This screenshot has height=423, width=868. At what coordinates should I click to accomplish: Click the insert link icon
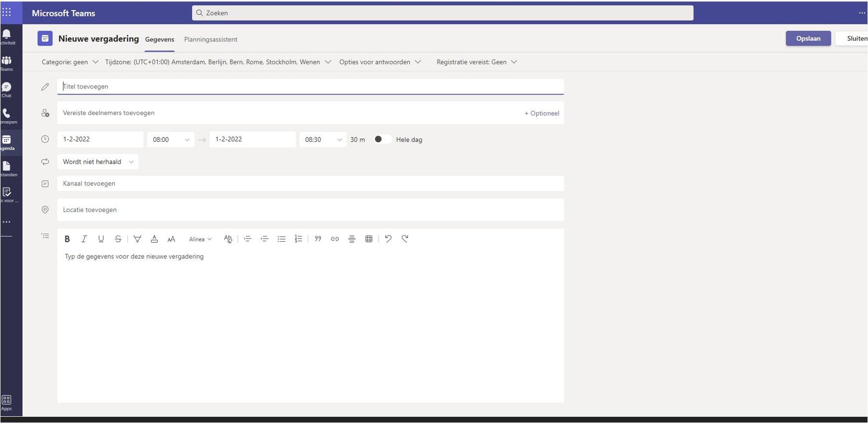pos(335,239)
